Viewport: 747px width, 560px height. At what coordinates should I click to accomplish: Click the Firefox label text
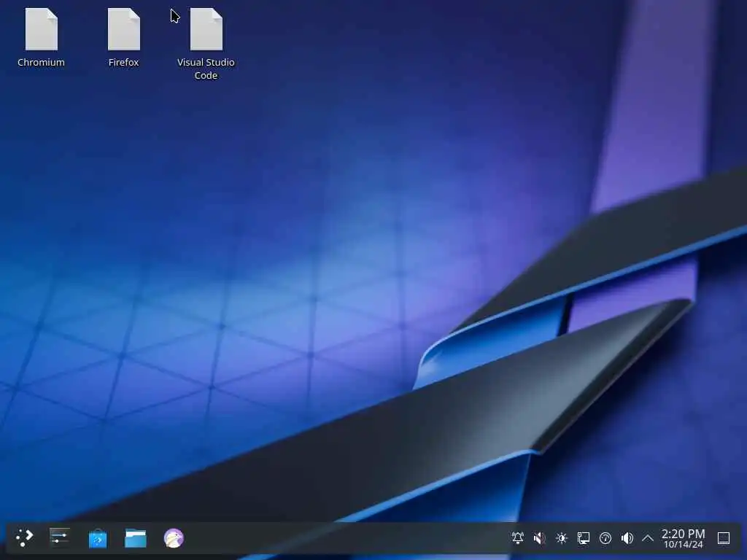point(123,63)
